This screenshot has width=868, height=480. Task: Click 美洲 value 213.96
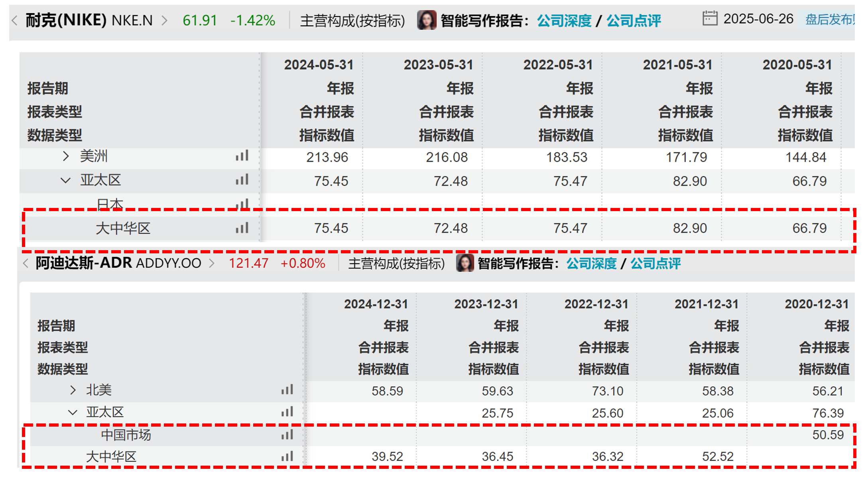[x=327, y=157]
